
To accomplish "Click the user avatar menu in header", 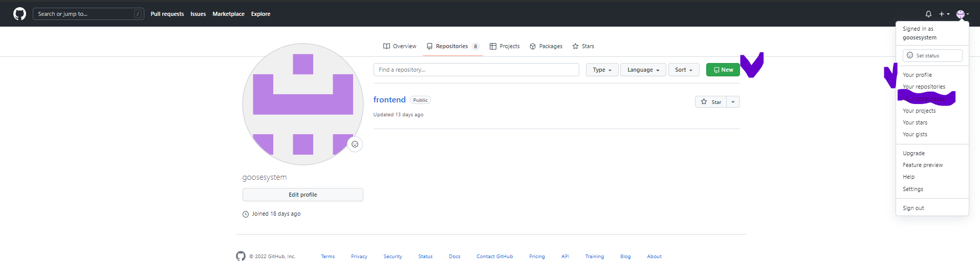I will pos(963,14).
